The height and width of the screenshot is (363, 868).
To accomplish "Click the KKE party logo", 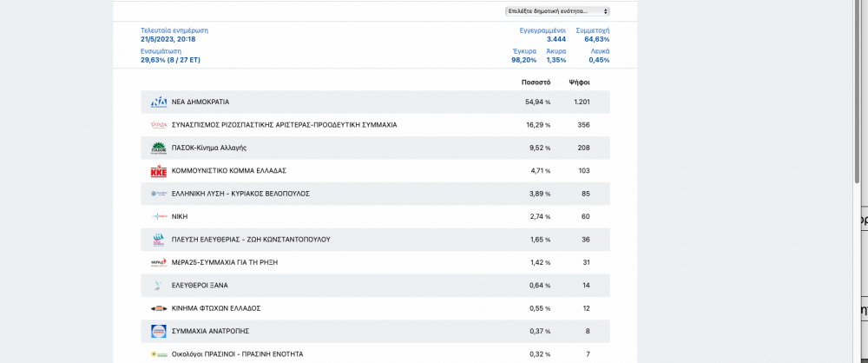I will point(159,171).
